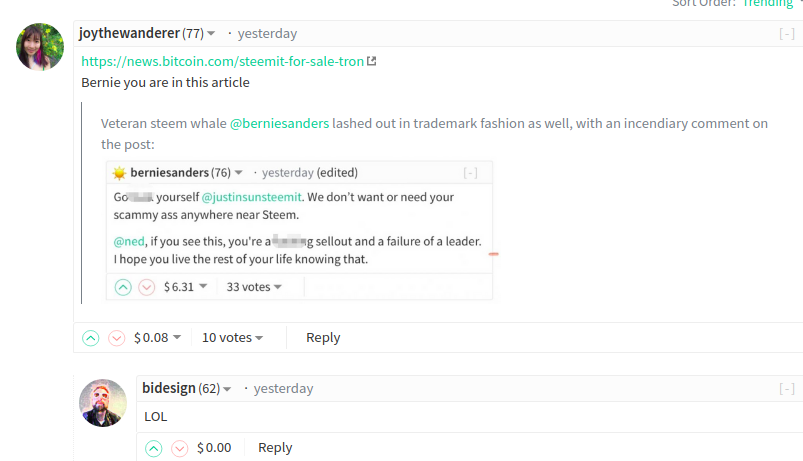Collapse bidesign's comment with [-] toggle
This screenshot has height=461, width=803.
coord(787,389)
